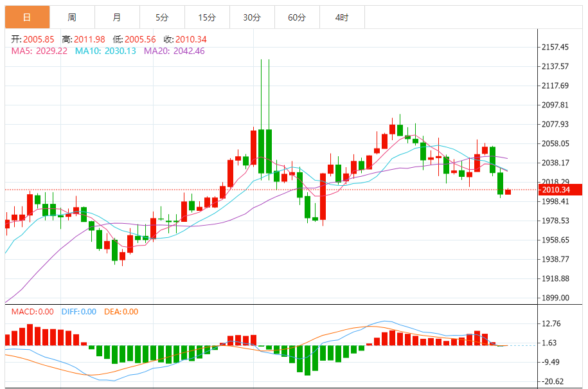Click the DEA:0.00 label

point(121,312)
